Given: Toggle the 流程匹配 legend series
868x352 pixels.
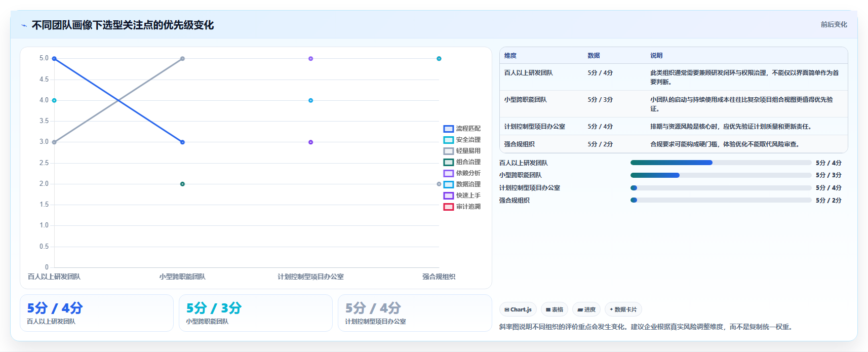Looking at the screenshot, I should point(462,129).
